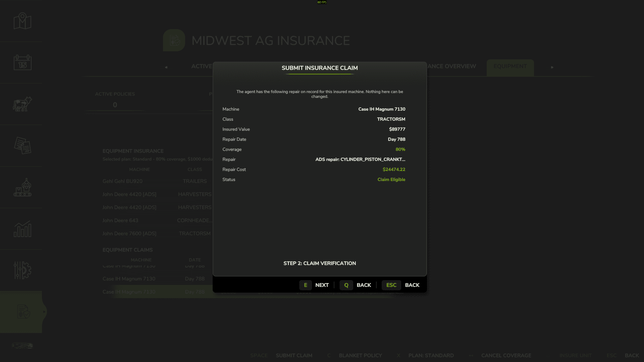Click Blanket Policy in bottom bar
The image size is (644, 362).
(360, 355)
